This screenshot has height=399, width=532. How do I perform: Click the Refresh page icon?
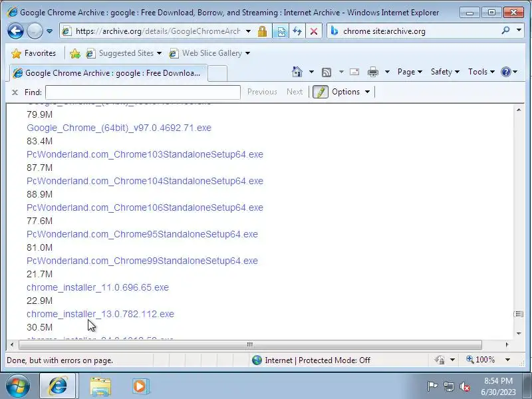pyautogui.click(x=297, y=31)
